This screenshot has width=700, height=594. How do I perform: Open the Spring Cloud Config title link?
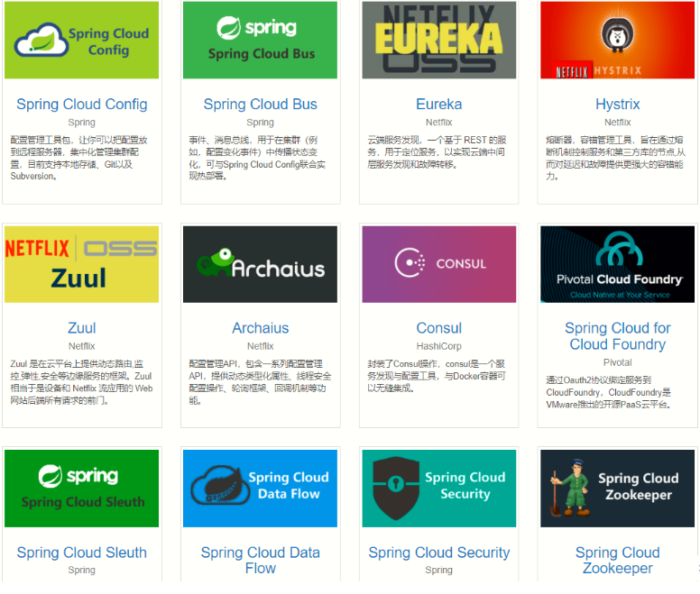pos(82,105)
